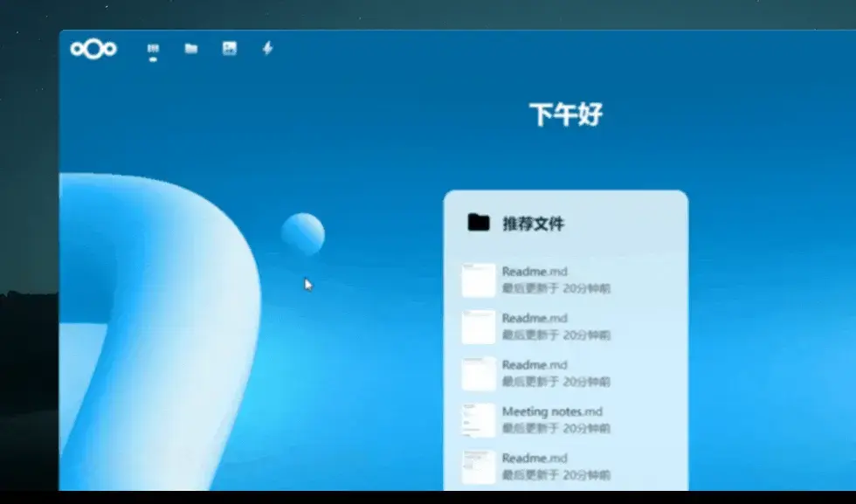
Task: Open the Readme.md name listed below Meeting notes.md
Action: coord(534,458)
